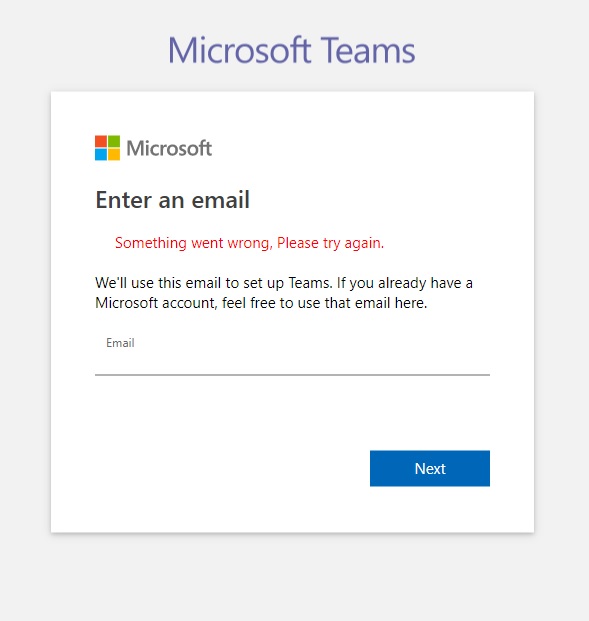
Task: Select the yellow square of Microsoft logo
Action: [114, 154]
